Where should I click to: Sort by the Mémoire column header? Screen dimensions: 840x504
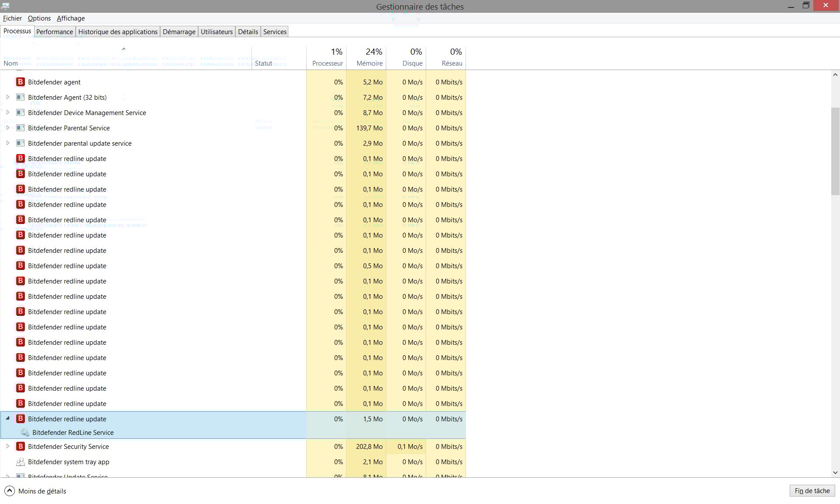(366, 58)
